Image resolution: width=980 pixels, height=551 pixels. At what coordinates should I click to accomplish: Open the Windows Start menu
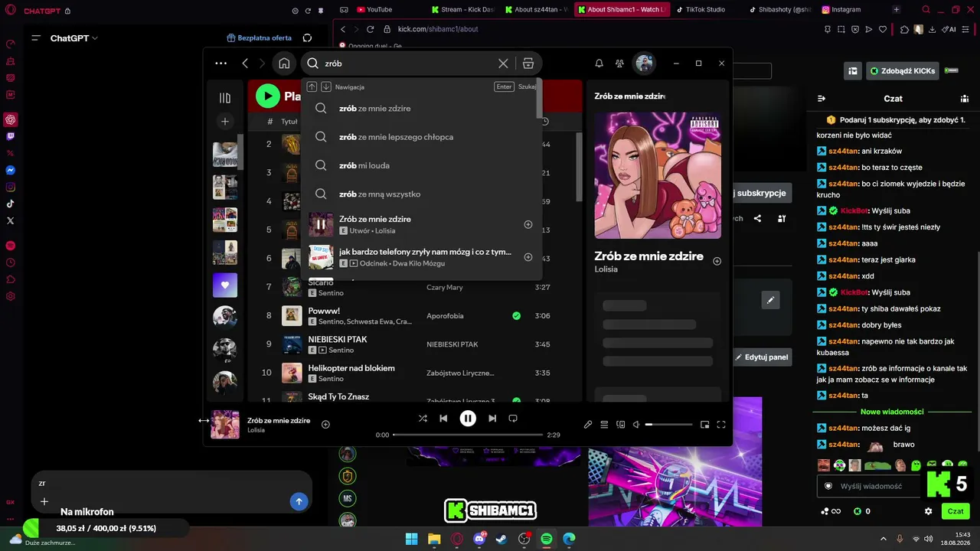pyautogui.click(x=412, y=539)
